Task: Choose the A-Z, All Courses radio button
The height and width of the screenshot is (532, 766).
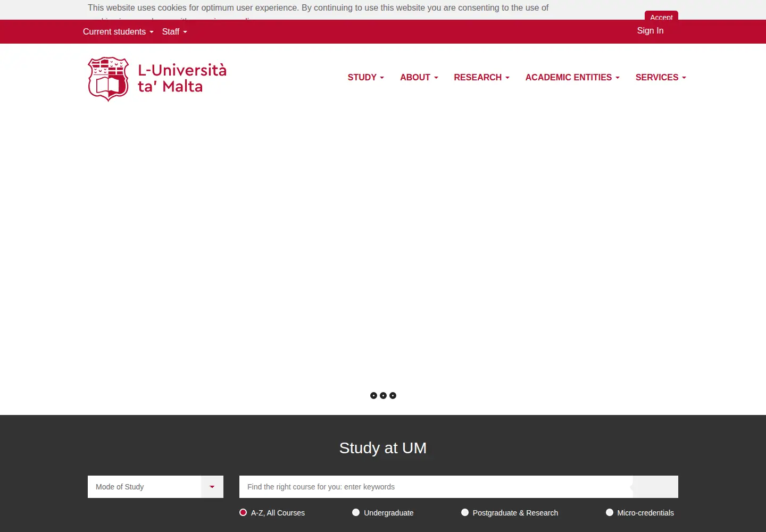Action: point(243,512)
